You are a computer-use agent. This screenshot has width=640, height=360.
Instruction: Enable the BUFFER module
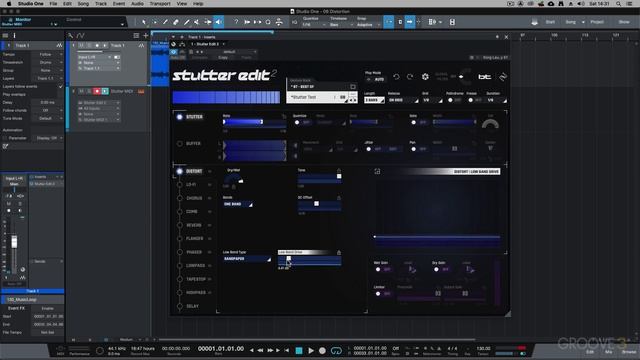pyautogui.click(x=180, y=144)
